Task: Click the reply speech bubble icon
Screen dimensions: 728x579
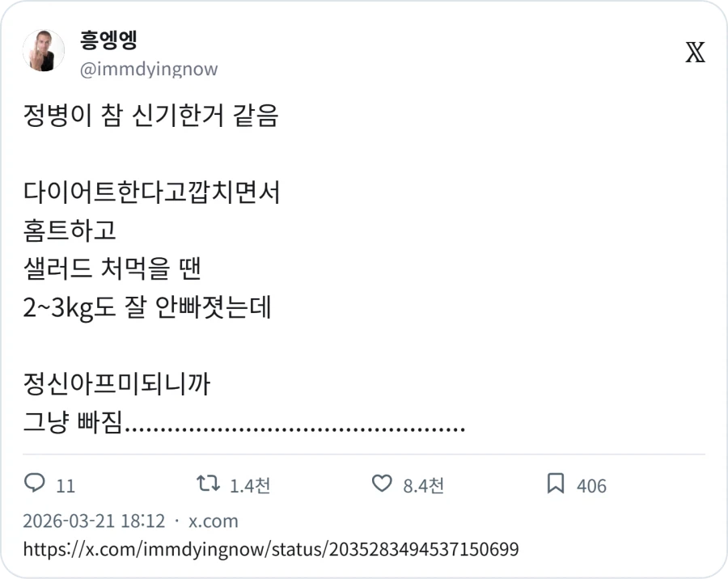Action: [x=36, y=484]
